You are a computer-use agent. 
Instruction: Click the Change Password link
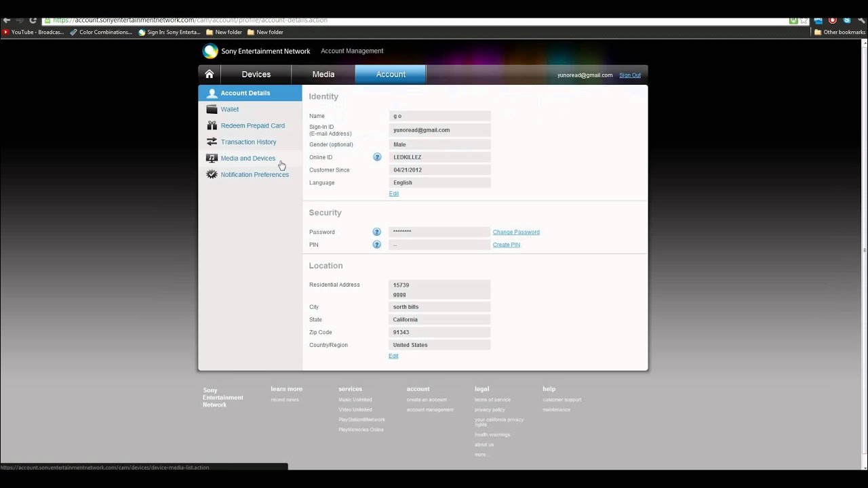(x=516, y=232)
